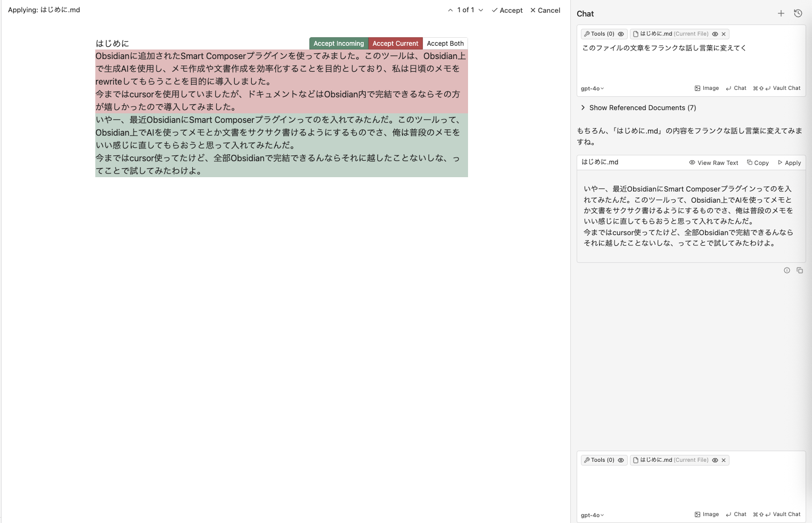Screen dimensions: 812x523
Task: Click Accept Both button
Action: pyautogui.click(x=445, y=44)
